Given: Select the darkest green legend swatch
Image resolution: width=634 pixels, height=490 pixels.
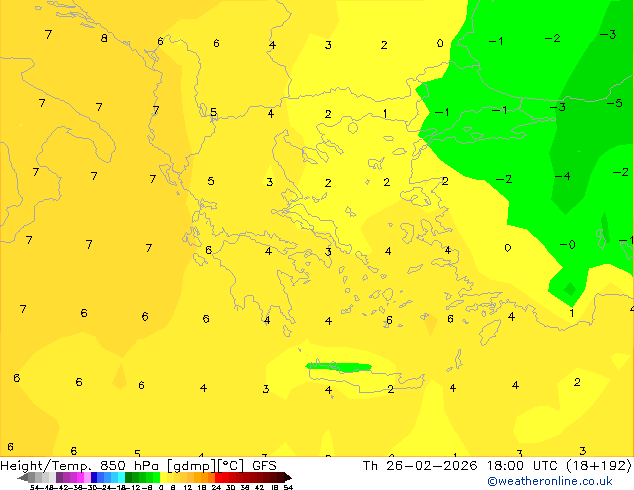Looking at the screenshot, I should coord(128,477).
